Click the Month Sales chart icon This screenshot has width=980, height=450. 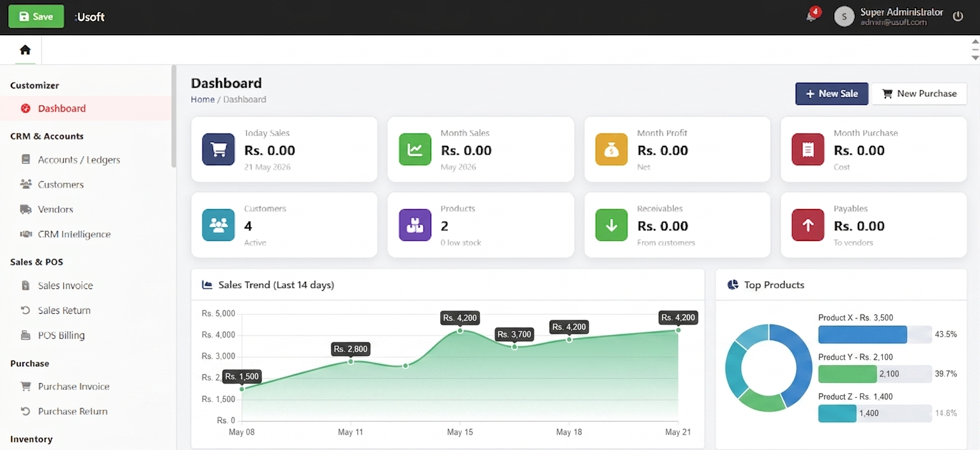(x=415, y=150)
